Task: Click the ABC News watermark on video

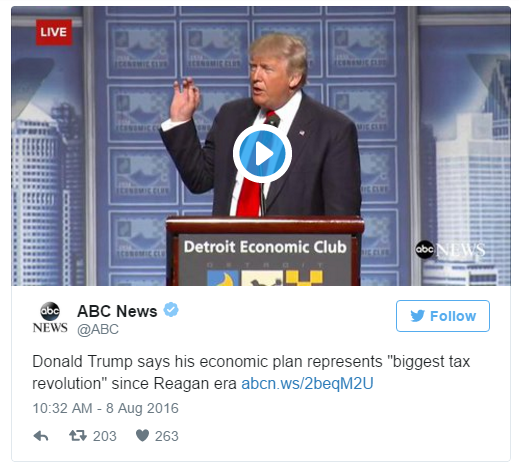Action: coord(450,249)
